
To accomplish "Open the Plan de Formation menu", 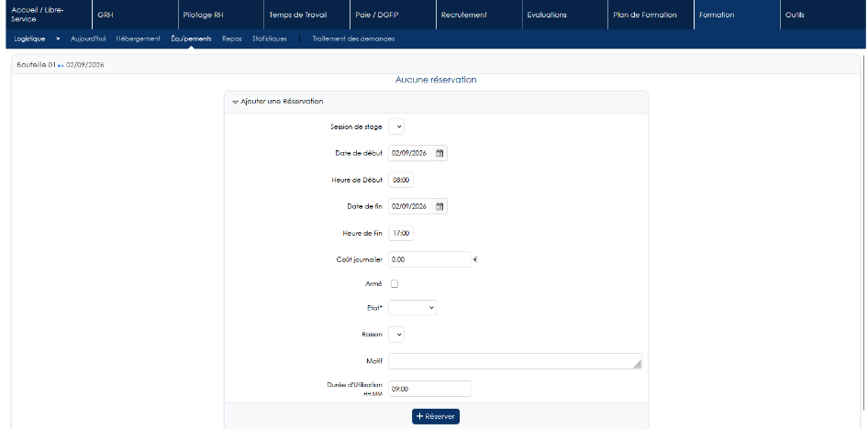I will point(651,15).
